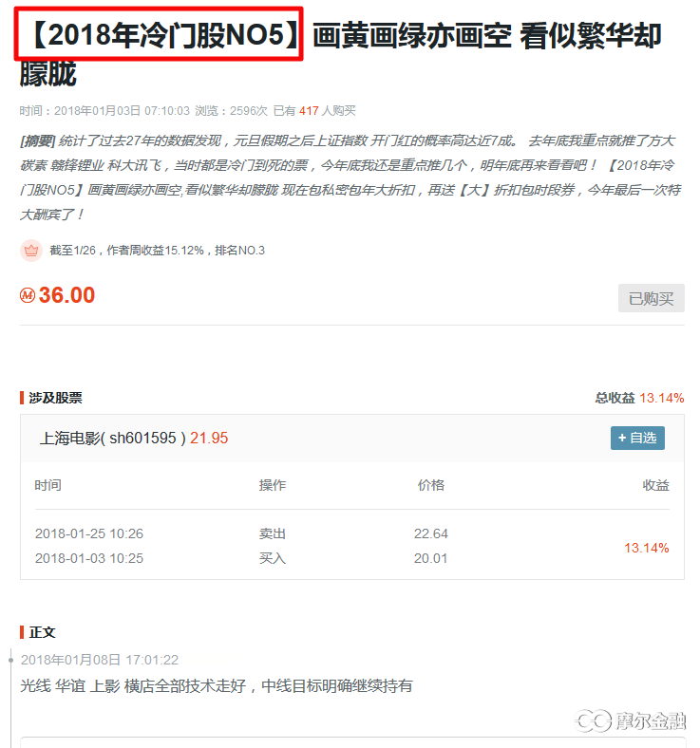The image size is (700, 748).
Task: Click the crown ranking icon
Action: pyautogui.click(x=31, y=250)
